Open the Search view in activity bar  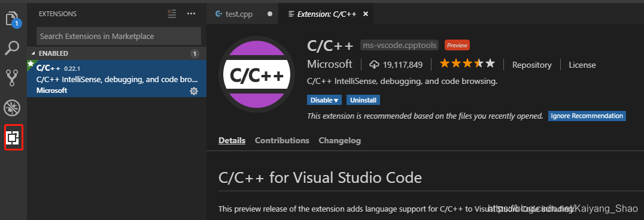(x=13, y=48)
